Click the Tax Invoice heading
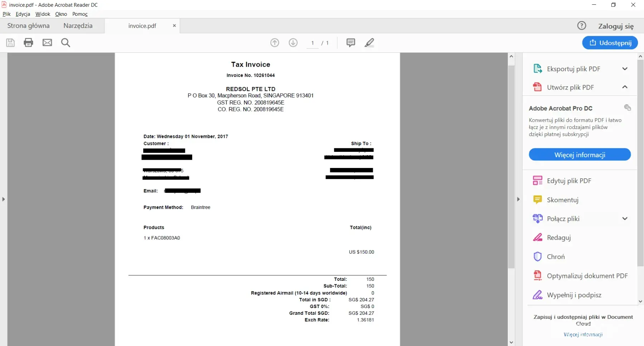The width and height of the screenshot is (644, 346). 250,64
